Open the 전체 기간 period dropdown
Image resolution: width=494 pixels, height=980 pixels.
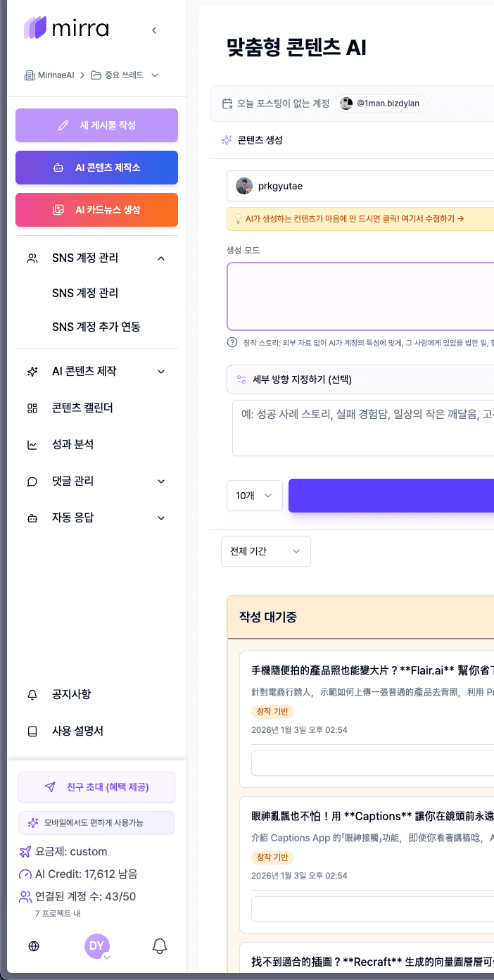(265, 551)
